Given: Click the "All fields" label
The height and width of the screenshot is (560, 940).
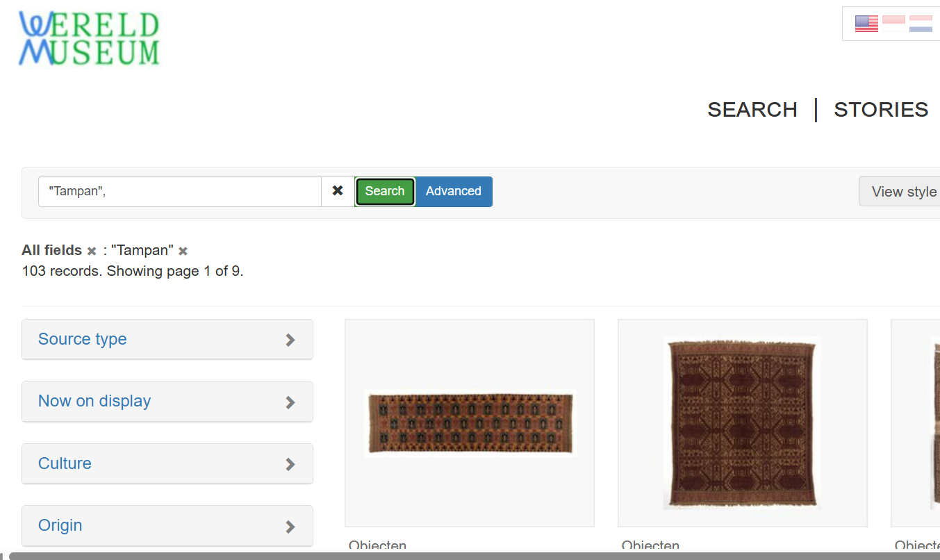Looking at the screenshot, I should (52, 250).
